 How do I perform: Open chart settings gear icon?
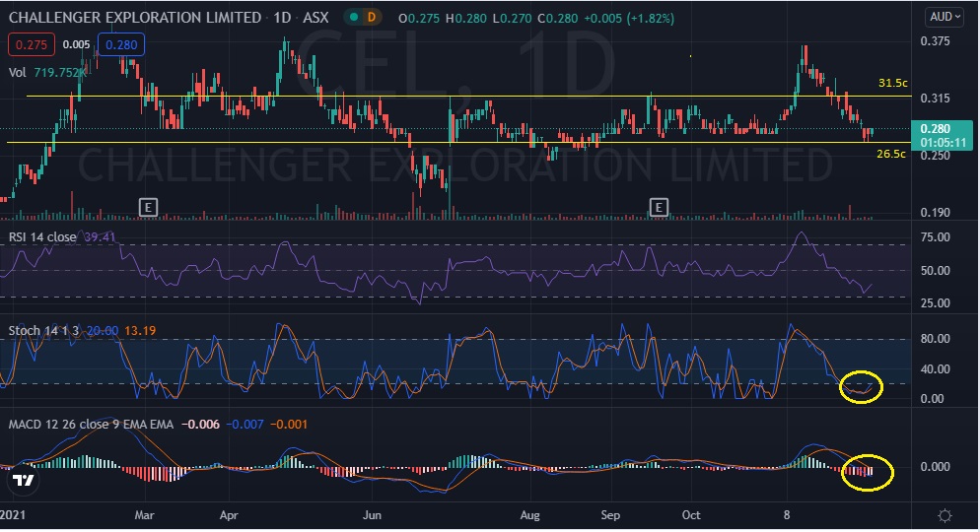pos(945,516)
